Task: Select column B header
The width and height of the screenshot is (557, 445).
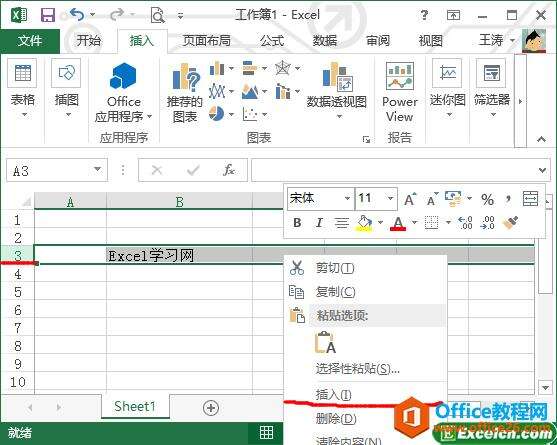Action: pyautogui.click(x=179, y=201)
